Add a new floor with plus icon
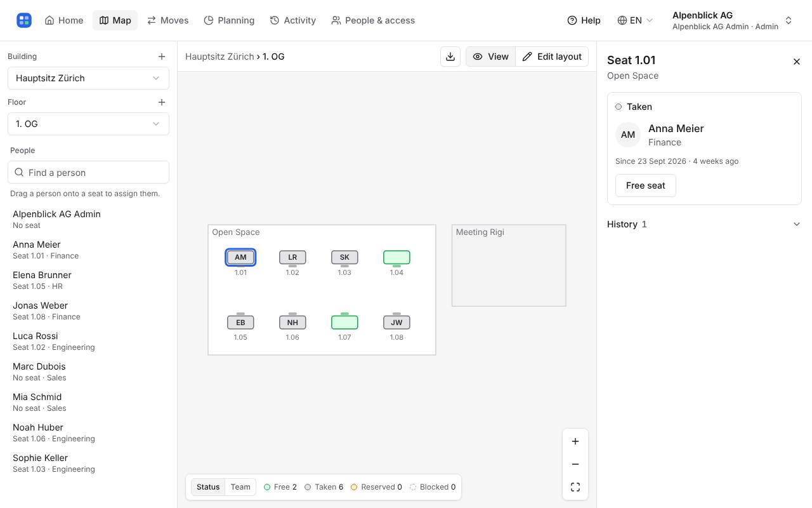 pyautogui.click(x=162, y=102)
